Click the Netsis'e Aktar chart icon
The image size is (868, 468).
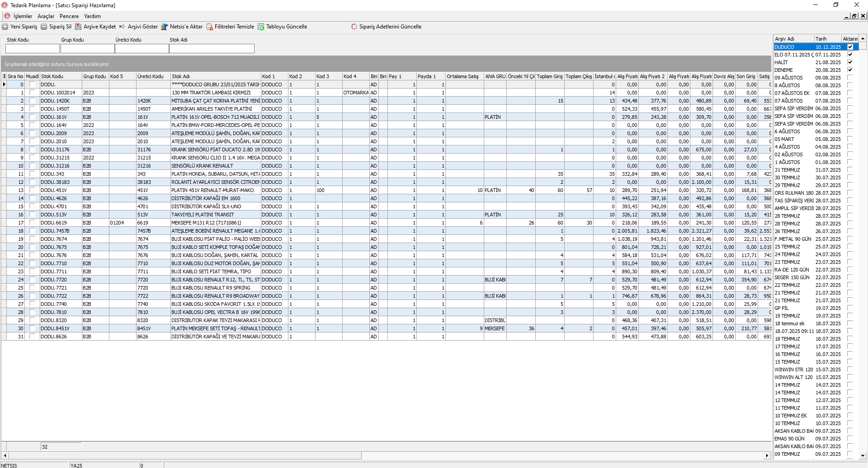point(164,27)
